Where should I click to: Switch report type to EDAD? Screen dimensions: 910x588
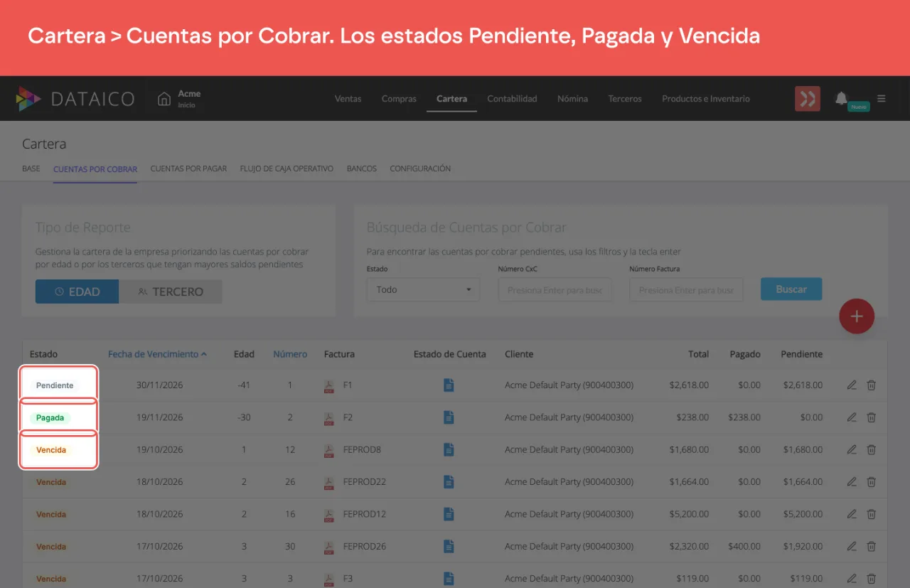click(77, 292)
